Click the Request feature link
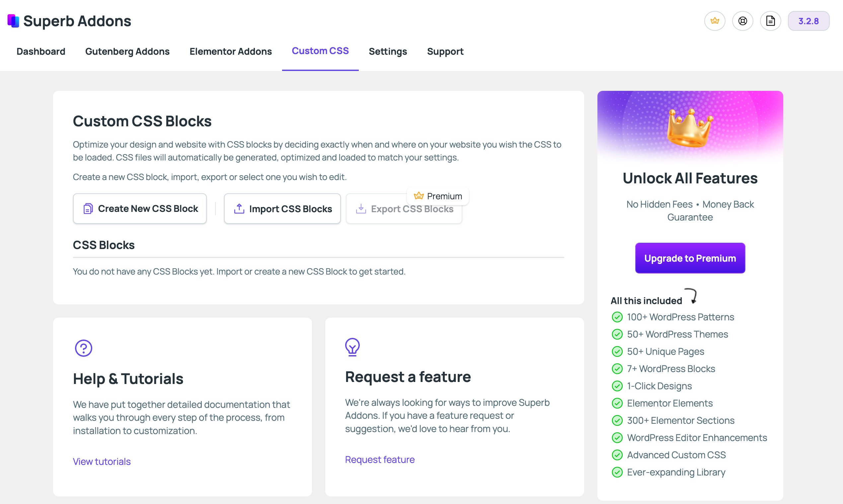Screen dimensions: 843x504 pos(380,459)
